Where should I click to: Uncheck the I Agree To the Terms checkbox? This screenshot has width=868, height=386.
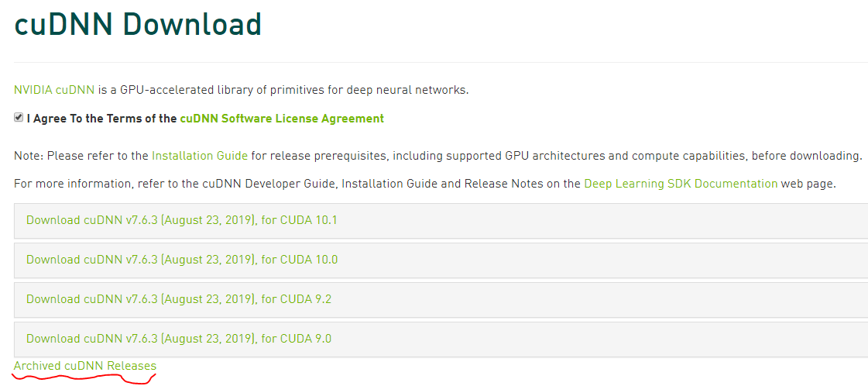(x=19, y=117)
